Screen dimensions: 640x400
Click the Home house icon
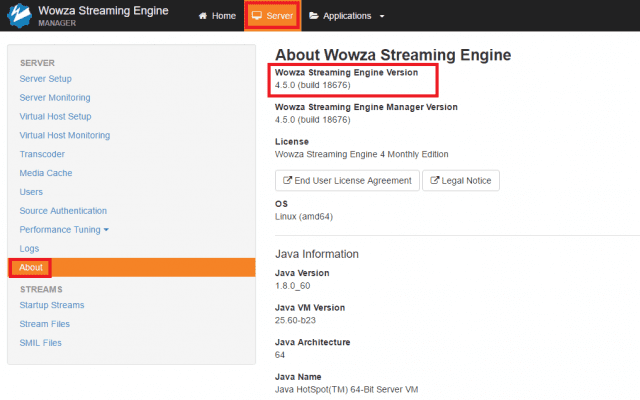(202, 16)
